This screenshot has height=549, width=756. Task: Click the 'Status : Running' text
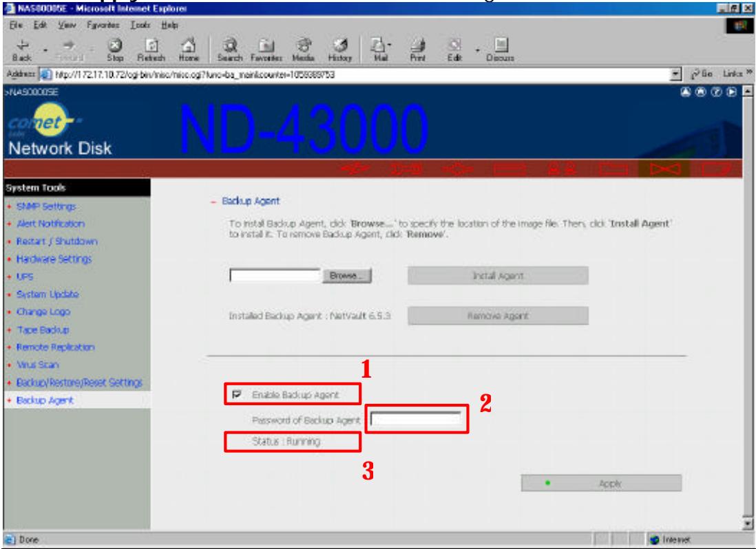pyautogui.click(x=286, y=441)
